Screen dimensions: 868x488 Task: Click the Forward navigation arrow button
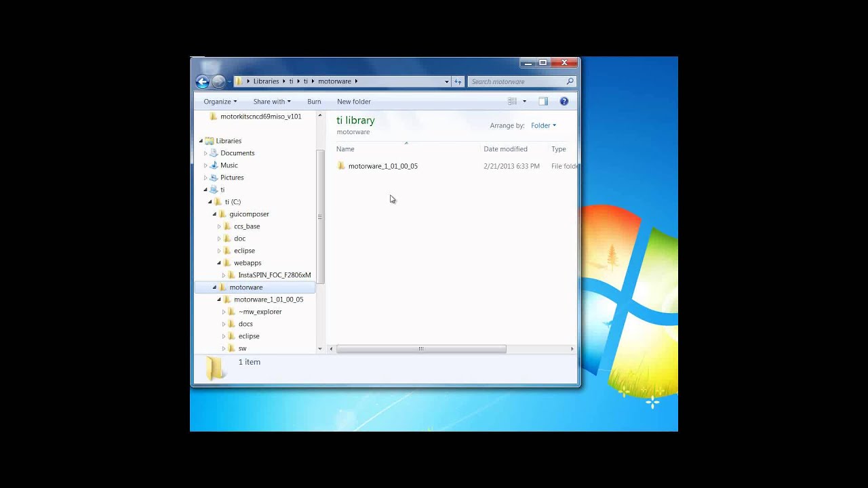coord(218,81)
